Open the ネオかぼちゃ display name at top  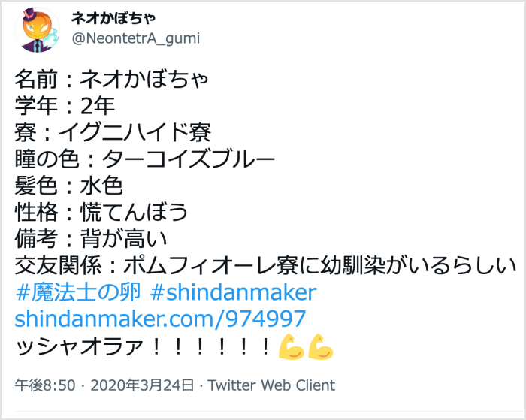tap(113, 18)
